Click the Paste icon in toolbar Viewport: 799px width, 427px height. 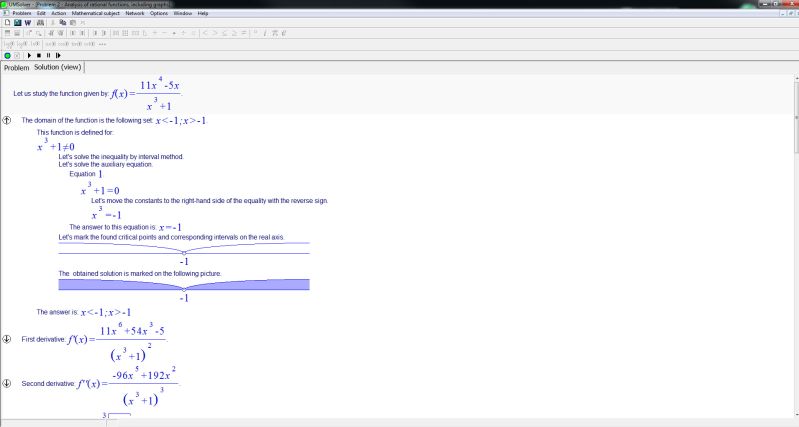73,23
